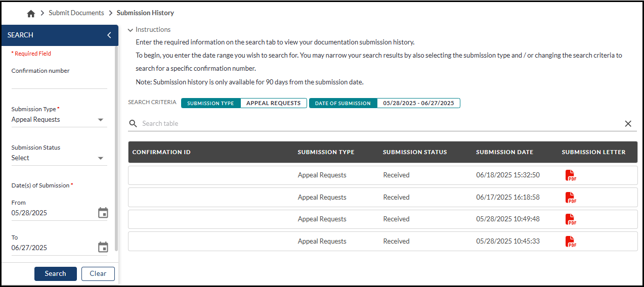The width and height of the screenshot is (644, 287).
Task: Collapse the Search side panel
Action: [x=109, y=35]
